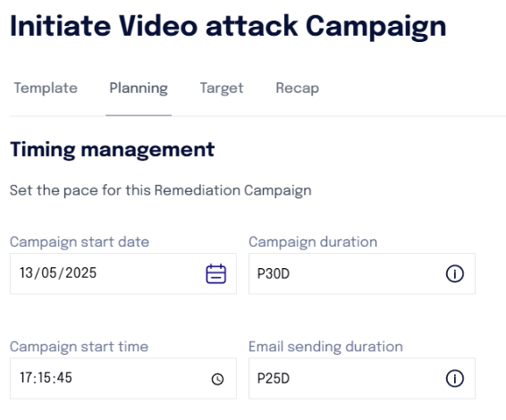506x420 pixels.
Task: Show info for Campaign duration
Action: click(x=455, y=273)
